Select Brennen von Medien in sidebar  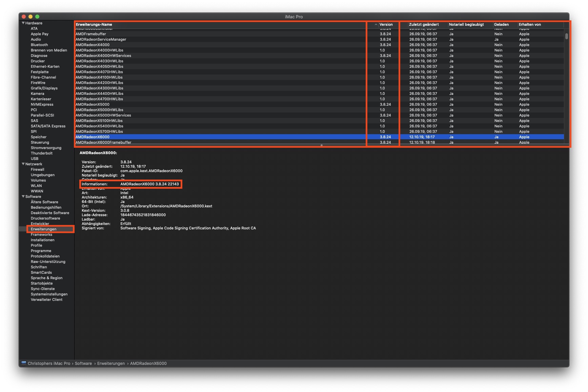[49, 50]
